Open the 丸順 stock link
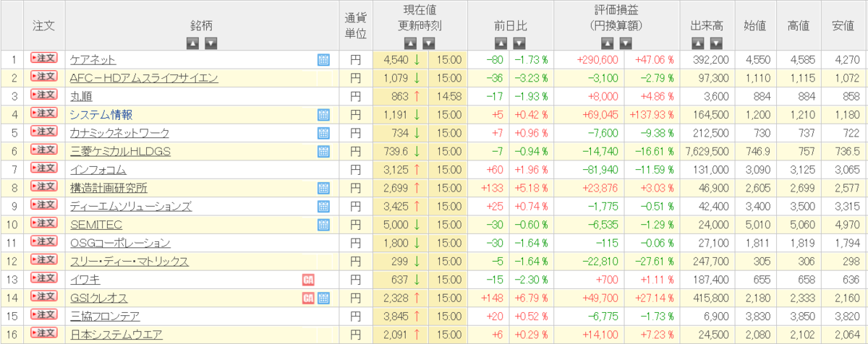Screen dimensions: 868x344 pos(81,96)
